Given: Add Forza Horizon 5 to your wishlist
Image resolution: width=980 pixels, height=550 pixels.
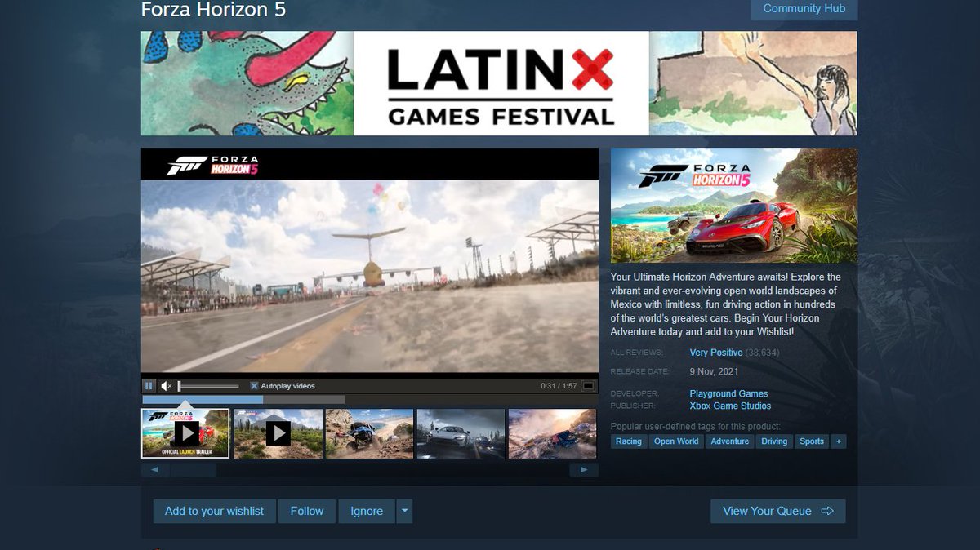Looking at the screenshot, I should 215,511.
